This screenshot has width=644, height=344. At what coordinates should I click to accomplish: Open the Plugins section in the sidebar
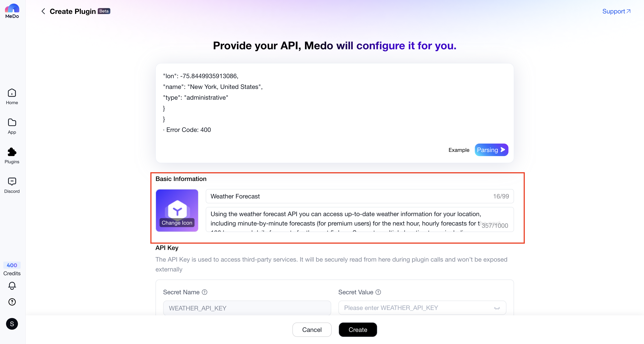12,156
